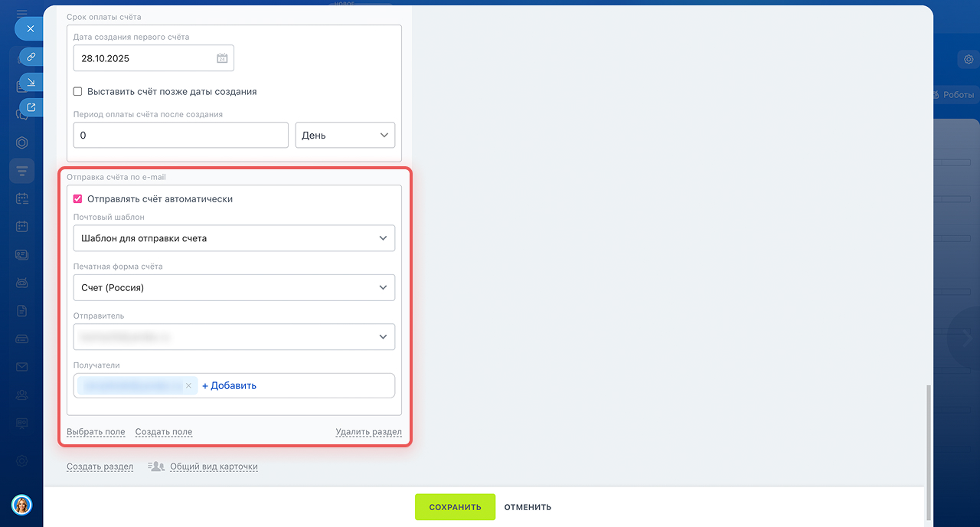Click the payment period number input field
This screenshot has height=527, width=980.
[x=181, y=135]
